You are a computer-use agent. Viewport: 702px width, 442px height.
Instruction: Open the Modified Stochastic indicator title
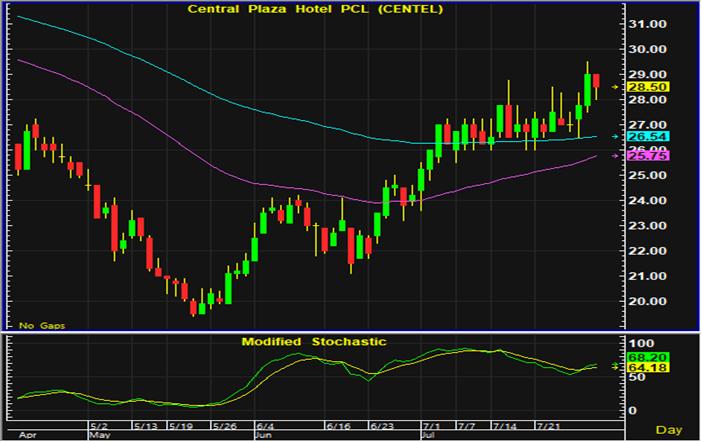[x=313, y=342]
